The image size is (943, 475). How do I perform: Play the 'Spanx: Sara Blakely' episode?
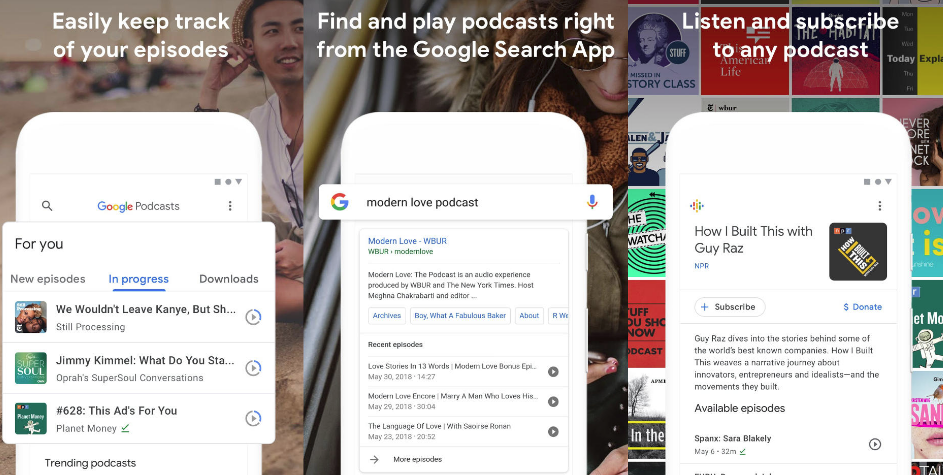(875, 444)
